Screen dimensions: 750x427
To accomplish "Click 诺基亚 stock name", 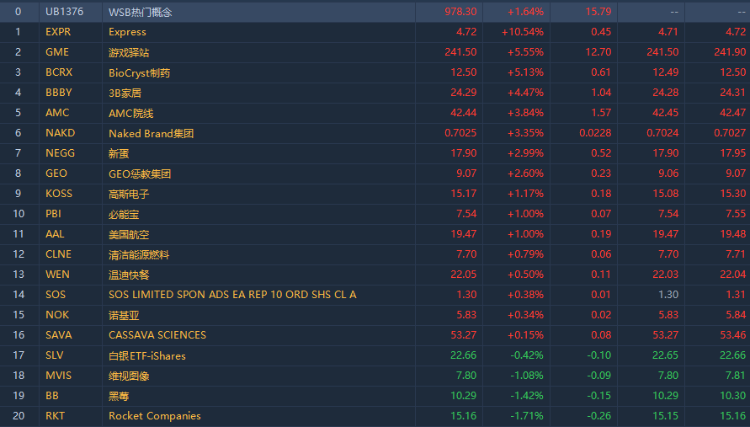I will coord(123,315).
